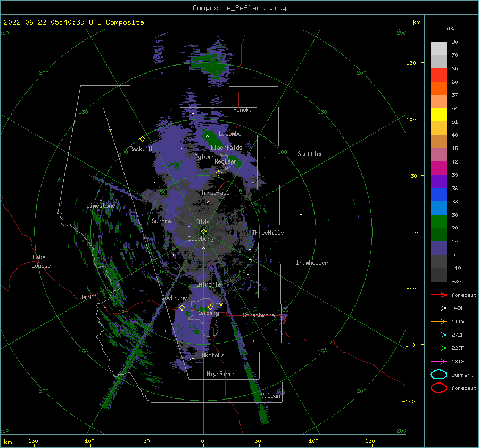Select the magenta 39-42 dBZ swatch
Viewport: 479px width, 448px height.
pyautogui.click(x=439, y=168)
